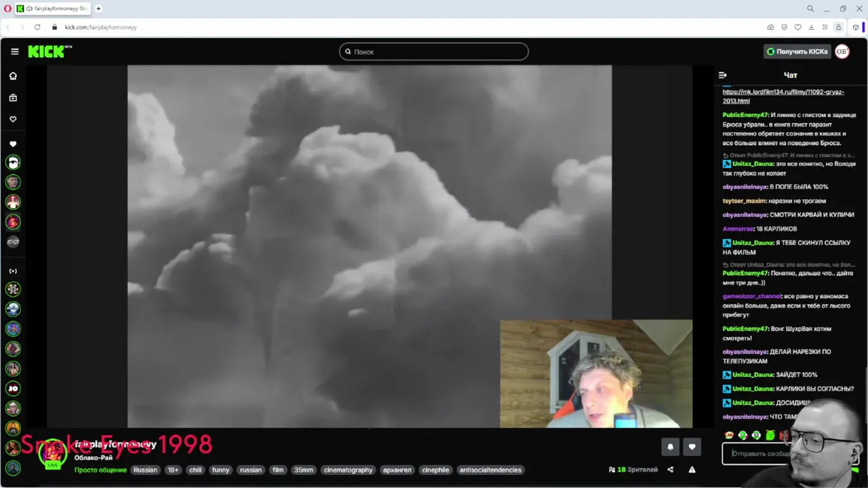The width and height of the screenshot is (868, 488).
Task: Open Opera extensions cube icon
Action: point(856,27)
